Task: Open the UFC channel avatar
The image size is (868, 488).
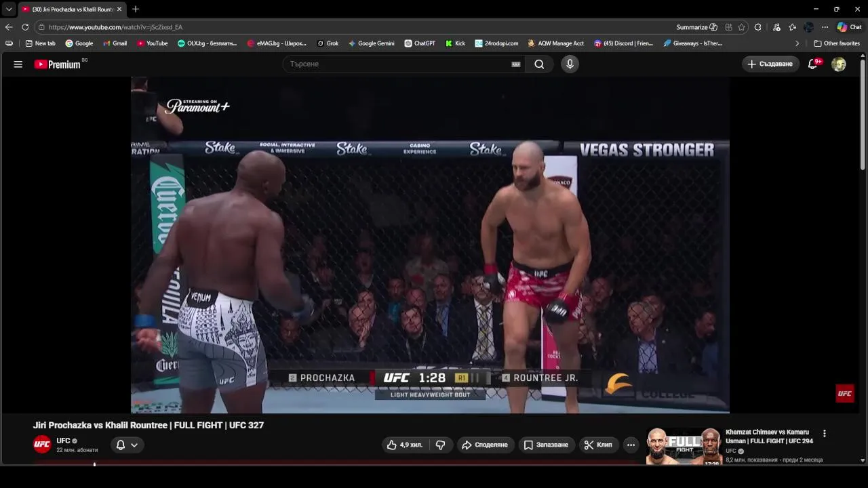Action: [42, 445]
